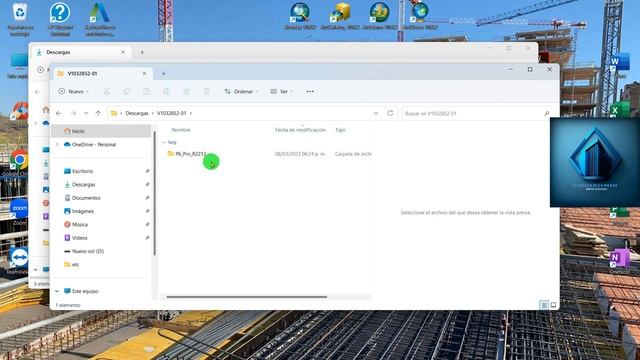Open the help question-mark desktop shortcut
Image resolution: width=640 pixels, height=360 pixels.
(x=60, y=19)
